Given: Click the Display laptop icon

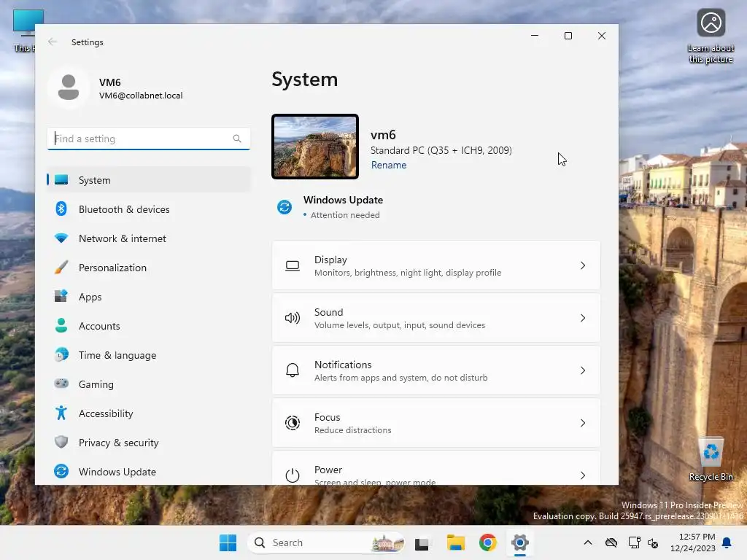Looking at the screenshot, I should (293, 265).
